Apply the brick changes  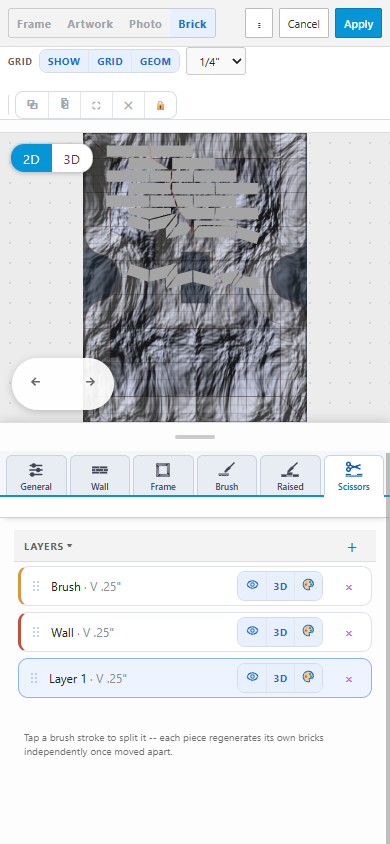point(359,24)
